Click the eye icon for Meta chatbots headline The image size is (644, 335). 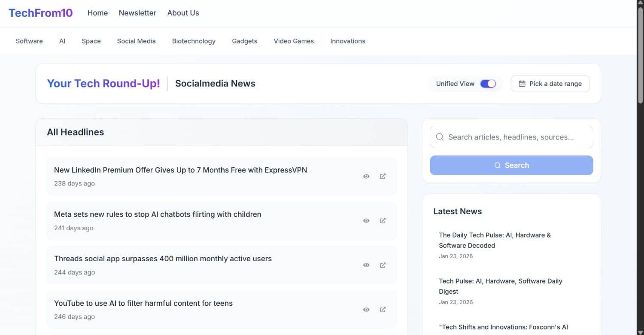366,221
